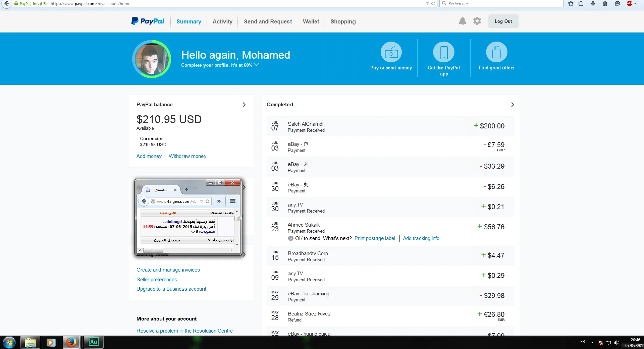Show hidden system tray icons
Screen dimensions: 644x349
point(592,343)
